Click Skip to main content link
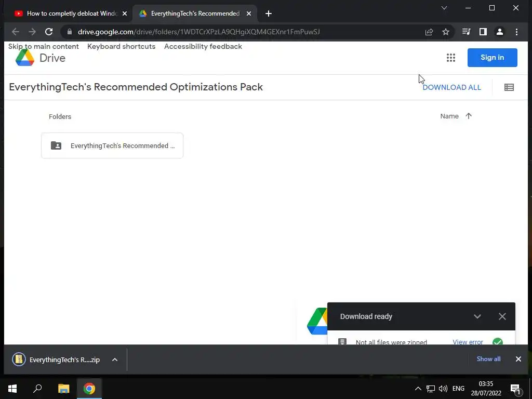Screen dimensions: 532x399 [x=44, y=46]
